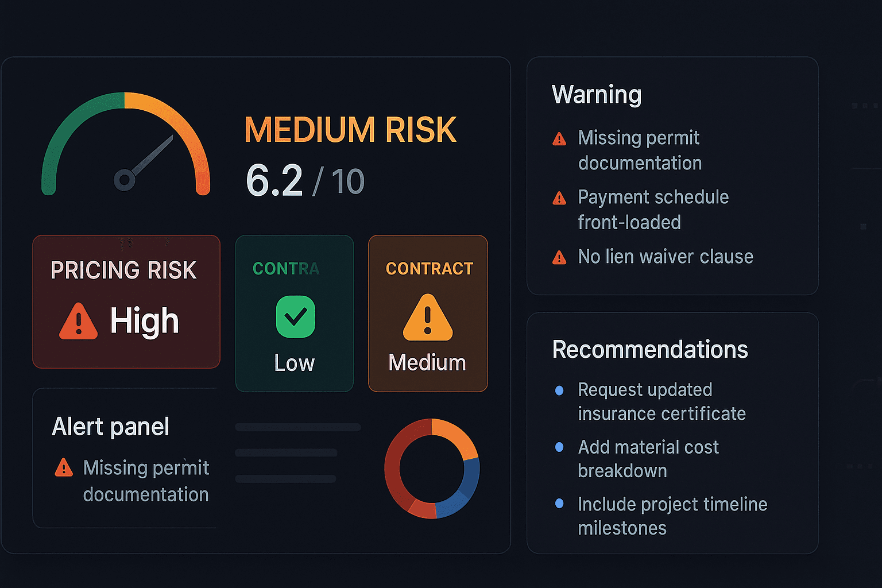882x588 pixels.
Task: Select the bullet beside 'Include project timeline milestones'
Action: 559,504
